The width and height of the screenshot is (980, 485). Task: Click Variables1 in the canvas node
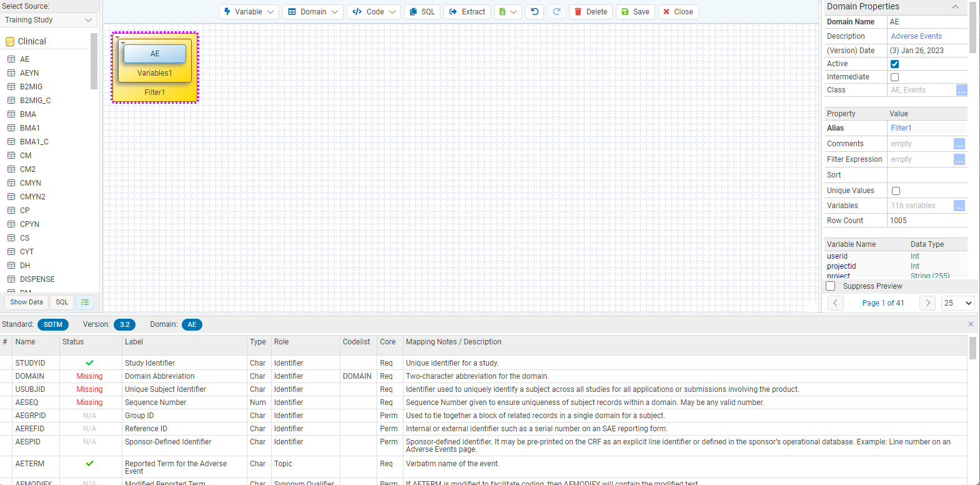pyautogui.click(x=155, y=73)
